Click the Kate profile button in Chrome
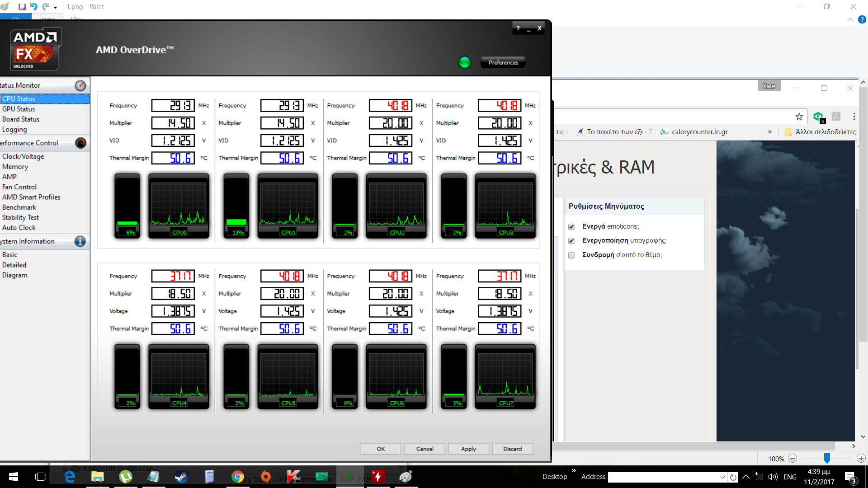This screenshot has height=488, width=868. (769, 86)
